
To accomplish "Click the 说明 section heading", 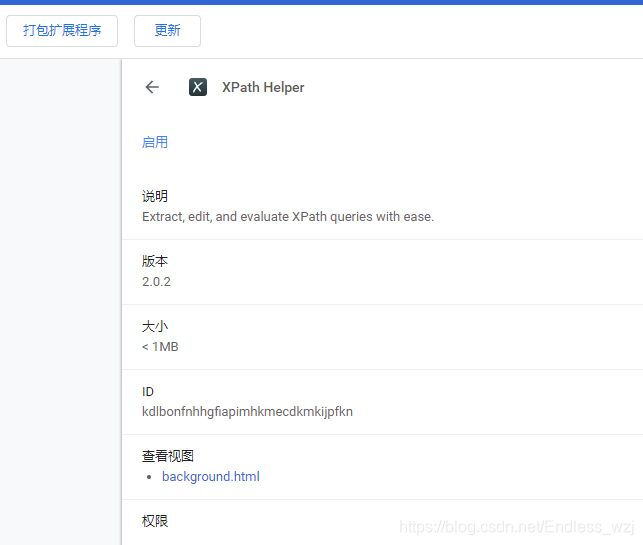I will 155,196.
